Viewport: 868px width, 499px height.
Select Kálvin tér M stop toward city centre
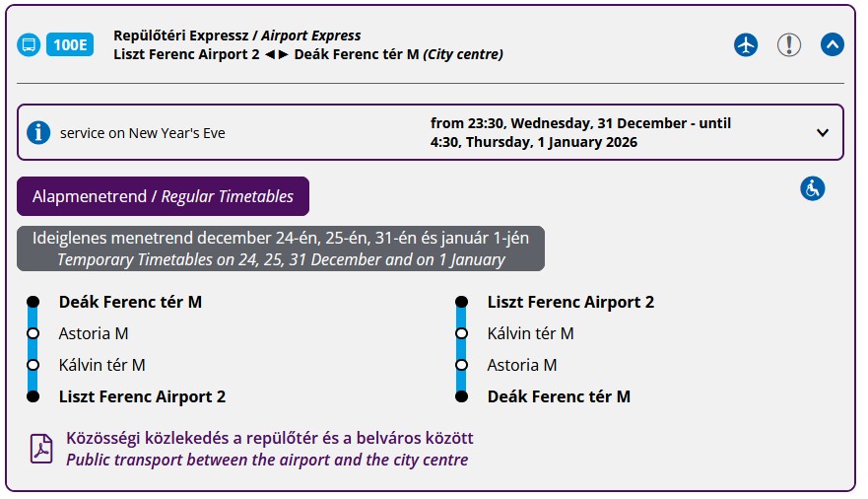point(530,333)
